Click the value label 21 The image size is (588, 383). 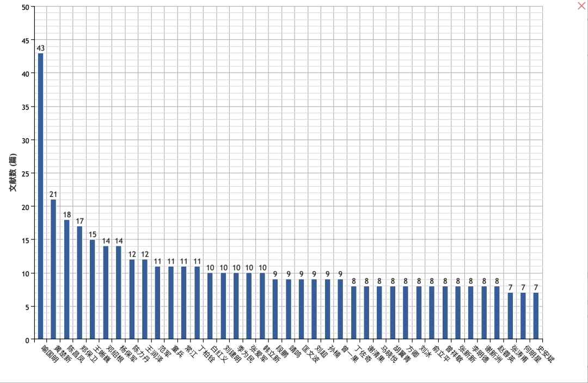(x=53, y=194)
